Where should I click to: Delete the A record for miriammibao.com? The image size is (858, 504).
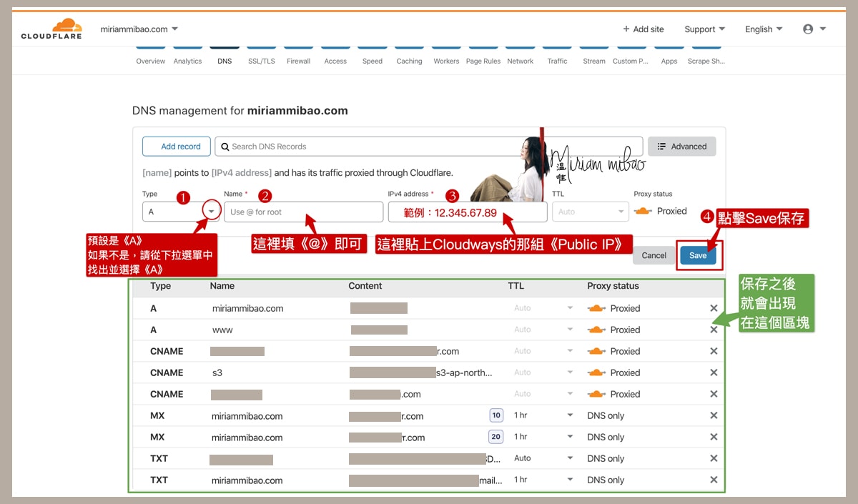point(714,308)
